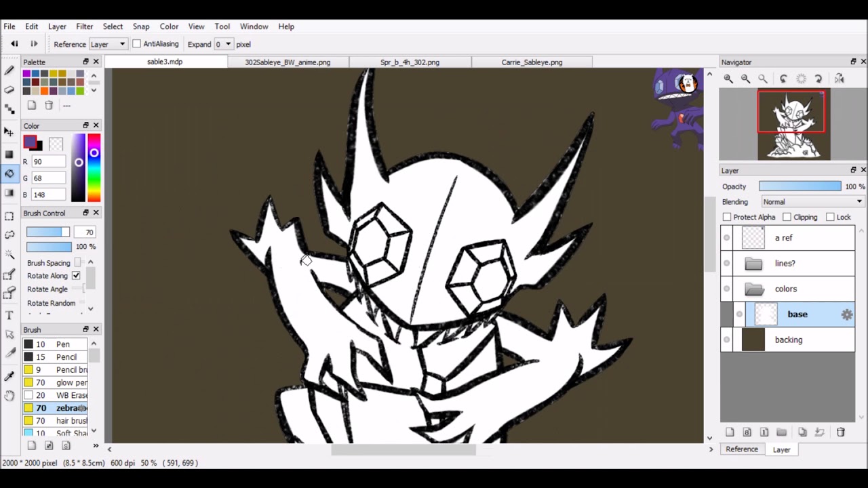Open the Reference Layer dropdown
868x488 pixels.
[108, 44]
